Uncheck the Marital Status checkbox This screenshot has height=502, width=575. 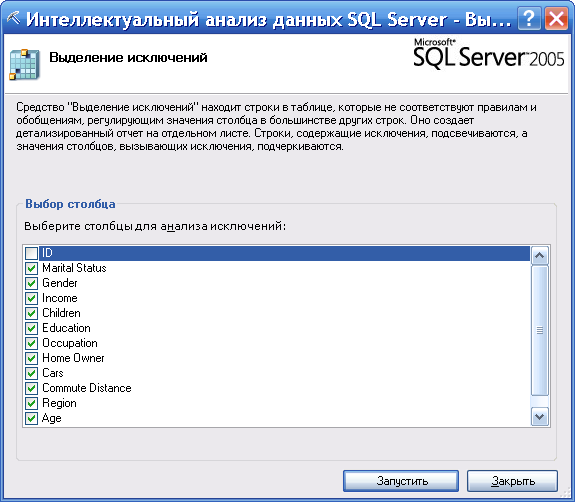tap(32, 268)
